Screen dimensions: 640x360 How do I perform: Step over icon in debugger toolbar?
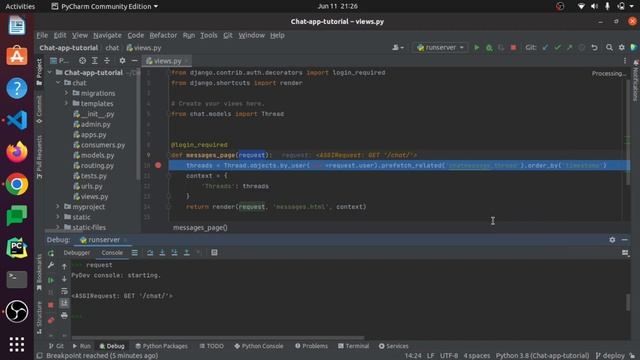click(150, 253)
